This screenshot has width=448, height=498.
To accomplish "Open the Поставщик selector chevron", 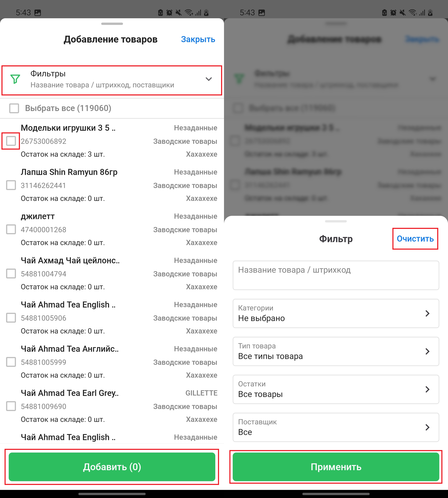I will tap(427, 427).
